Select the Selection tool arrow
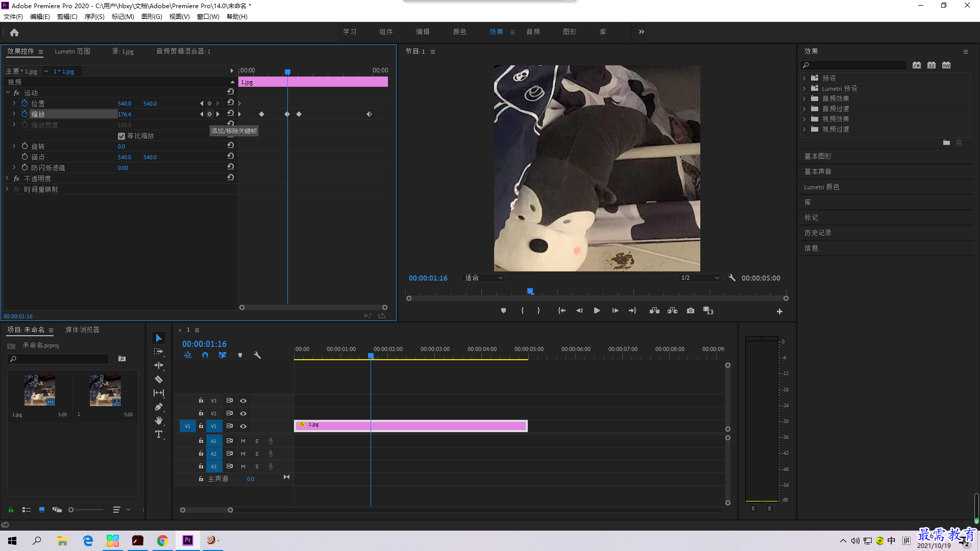980x551 pixels. [x=159, y=338]
